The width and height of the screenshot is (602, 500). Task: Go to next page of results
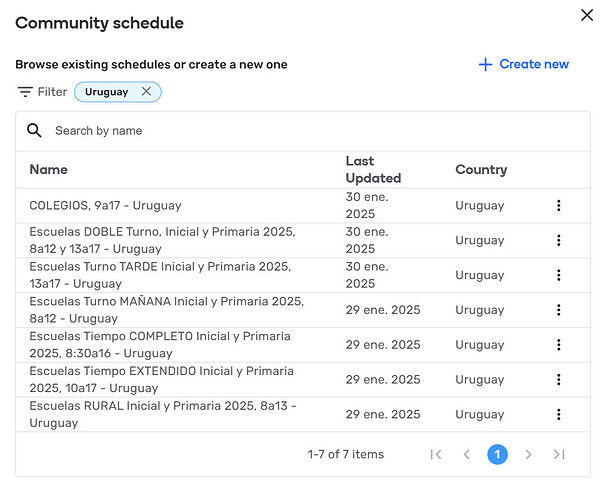[528, 454]
